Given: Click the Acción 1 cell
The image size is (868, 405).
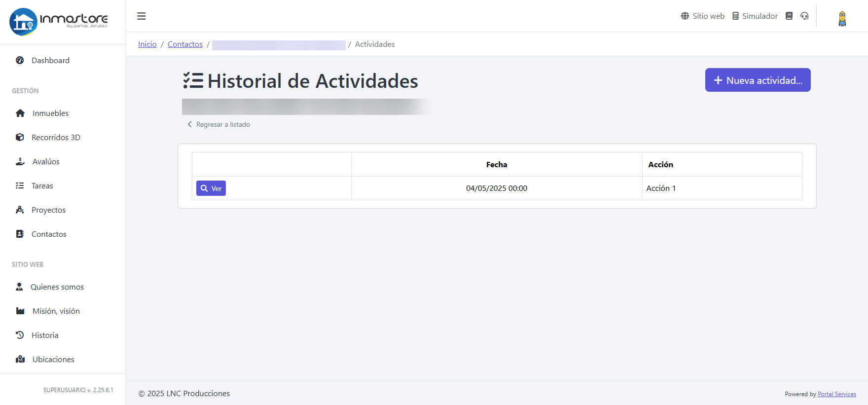Looking at the screenshot, I should click(x=722, y=188).
